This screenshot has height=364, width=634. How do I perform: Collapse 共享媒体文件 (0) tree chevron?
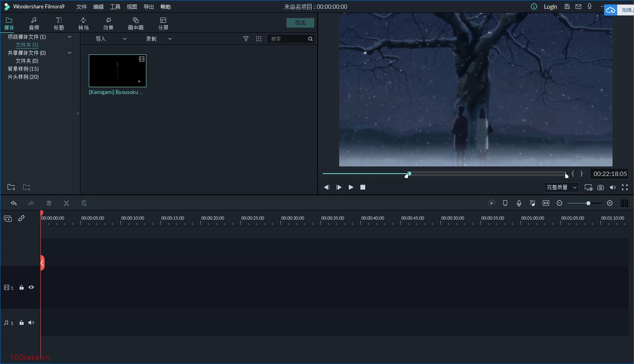click(x=70, y=53)
